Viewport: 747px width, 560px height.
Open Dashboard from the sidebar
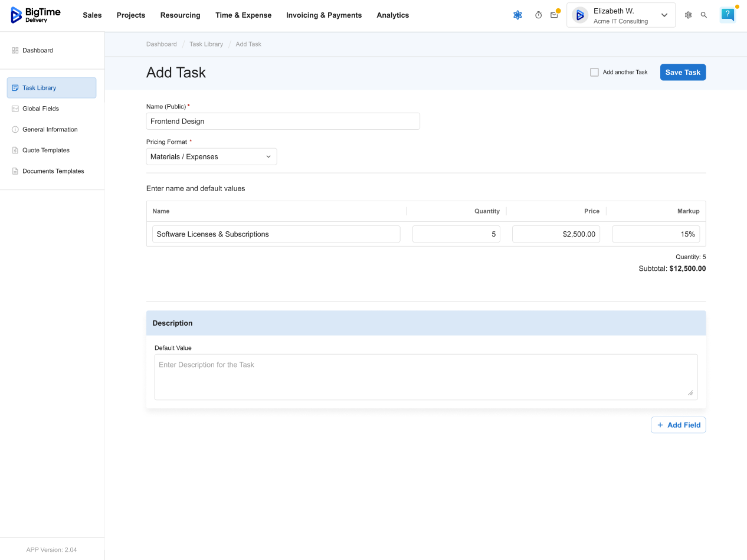click(x=38, y=51)
